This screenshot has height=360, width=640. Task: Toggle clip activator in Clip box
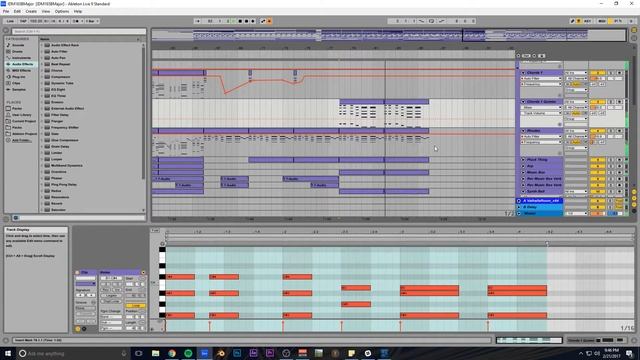pos(77,272)
